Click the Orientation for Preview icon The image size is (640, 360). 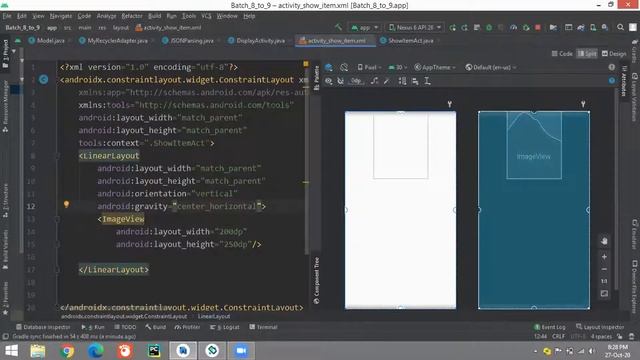click(x=344, y=67)
